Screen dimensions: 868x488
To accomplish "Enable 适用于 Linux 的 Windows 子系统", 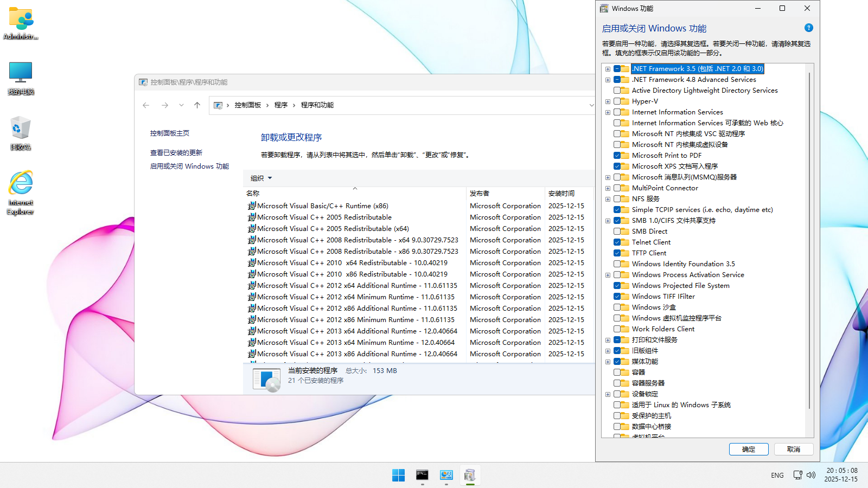I will tap(617, 405).
